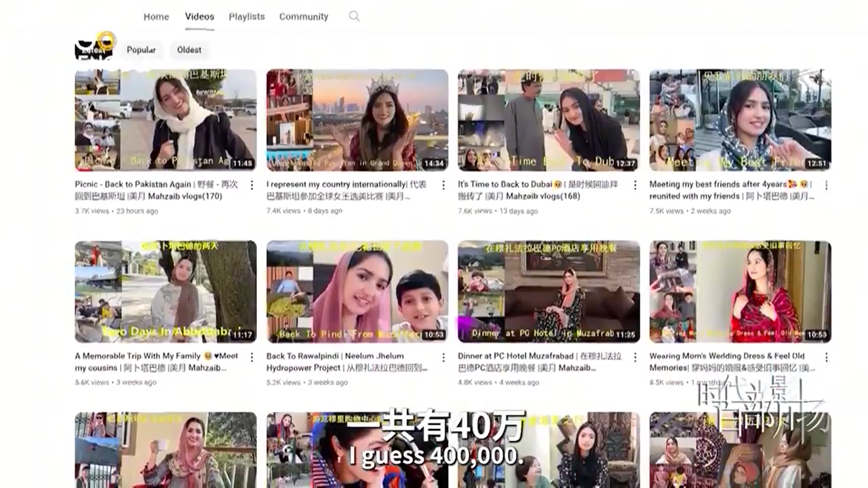Screen dimensions: 868x488
Task: Open kebab menu for 'Wearing Mom's Wedding Dress' video
Action: tap(826, 357)
